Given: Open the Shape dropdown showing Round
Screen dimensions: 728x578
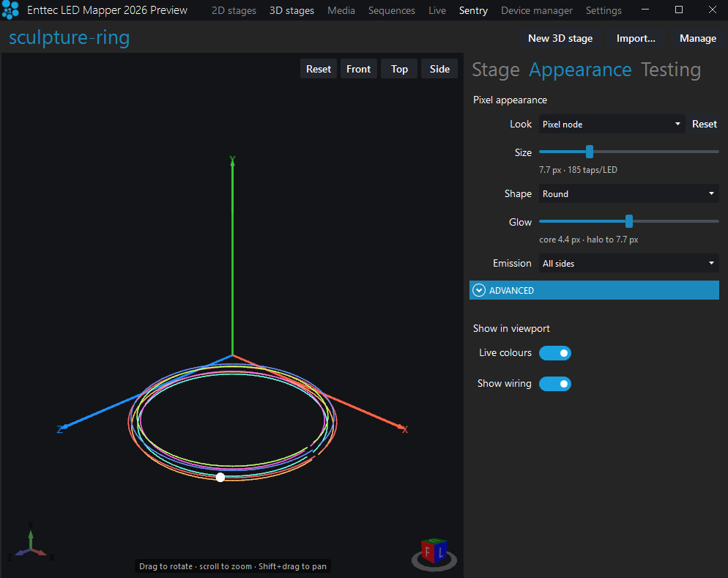Looking at the screenshot, I should (628, 193).
